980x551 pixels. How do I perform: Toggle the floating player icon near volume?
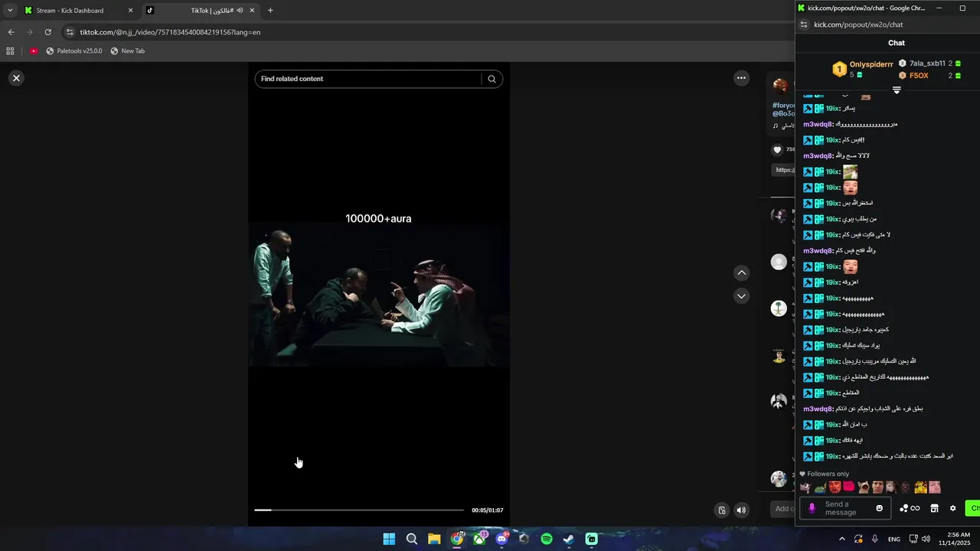721,510
